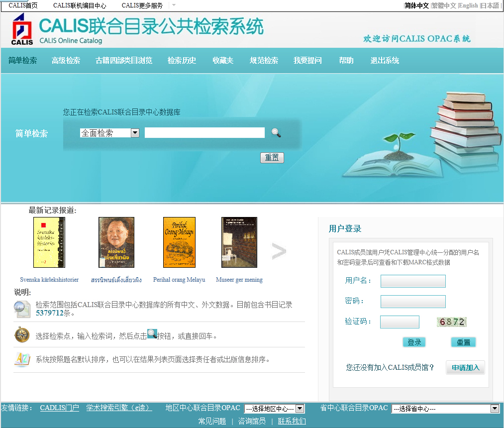
Task: Switch language to English link
Action: pyautogui.click(x=468, y=5)
